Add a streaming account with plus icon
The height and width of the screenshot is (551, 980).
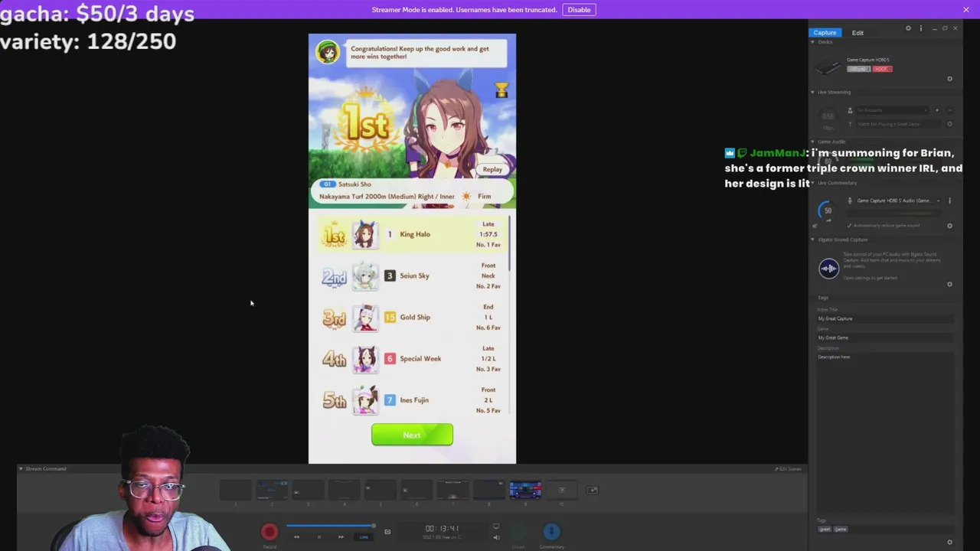[x=936, y=110]
